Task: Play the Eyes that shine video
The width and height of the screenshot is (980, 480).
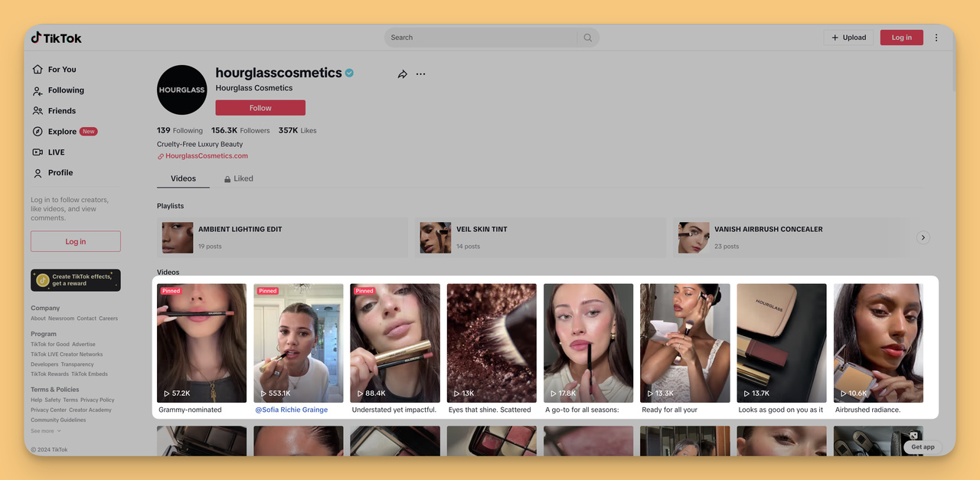Action: pos(492,343)
